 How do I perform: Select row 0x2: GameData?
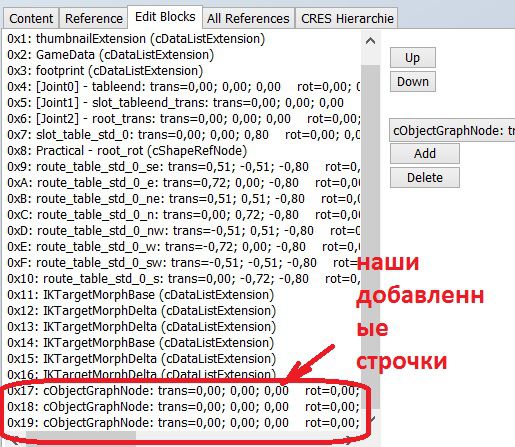[x=182, y=55]
